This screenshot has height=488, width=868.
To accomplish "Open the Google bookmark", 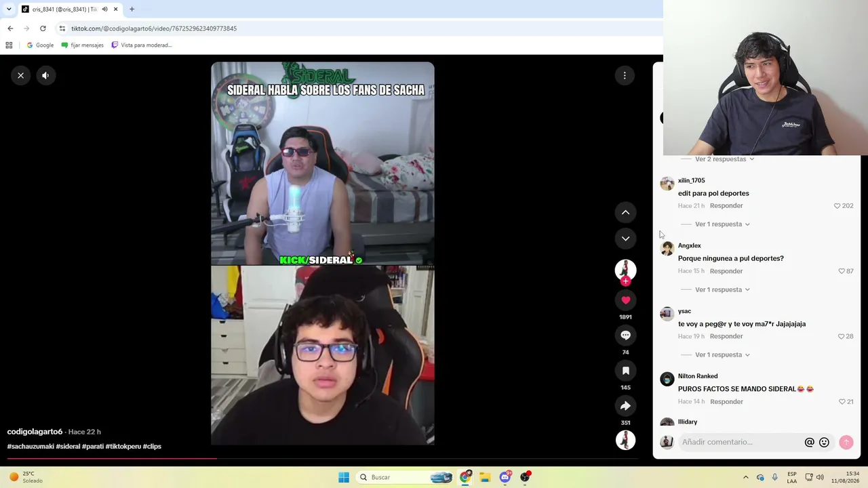I will tap(40, 45).
